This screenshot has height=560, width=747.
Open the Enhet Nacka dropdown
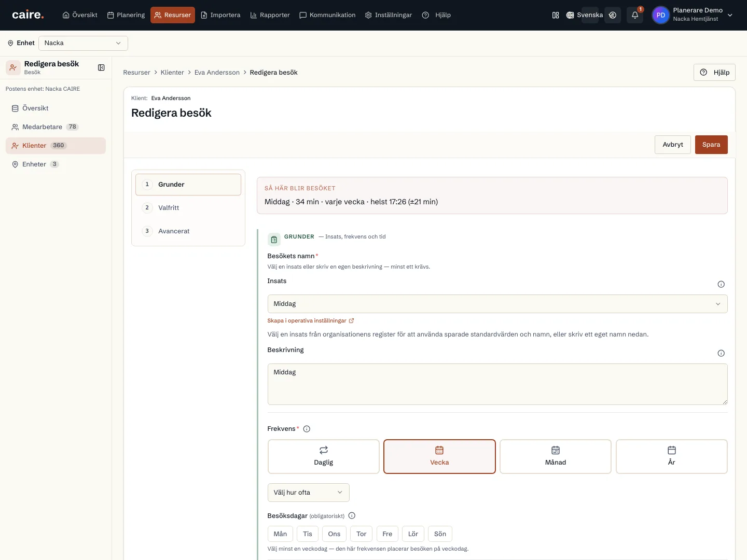[x=83, y=43]
